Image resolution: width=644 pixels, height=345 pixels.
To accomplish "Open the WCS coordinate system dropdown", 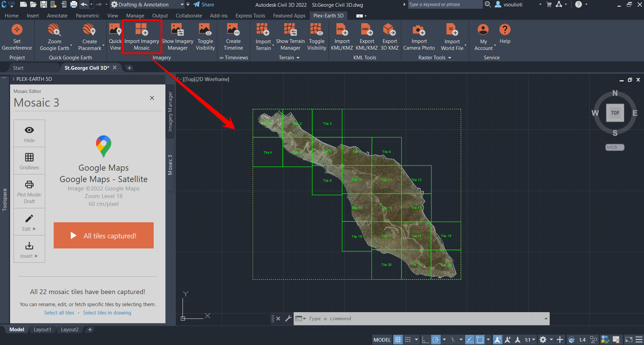I will pyautogui.click(x=615, y=147).
